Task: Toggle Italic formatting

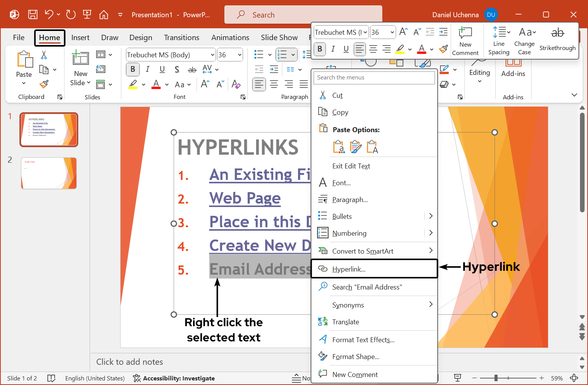Action: pyautogui.click(x=148, y=69)
